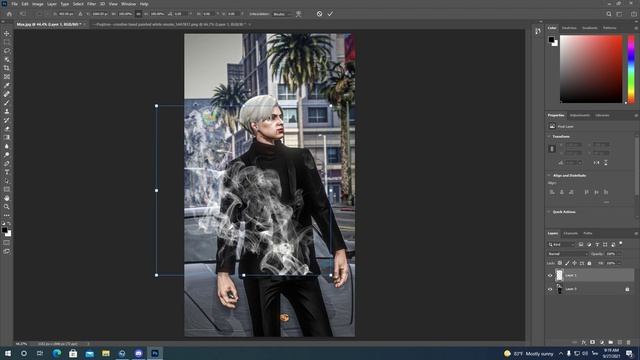The height and width of the screenshot is (360, 640).
Task: Open the Filter menu
Action: click(91, 4)
